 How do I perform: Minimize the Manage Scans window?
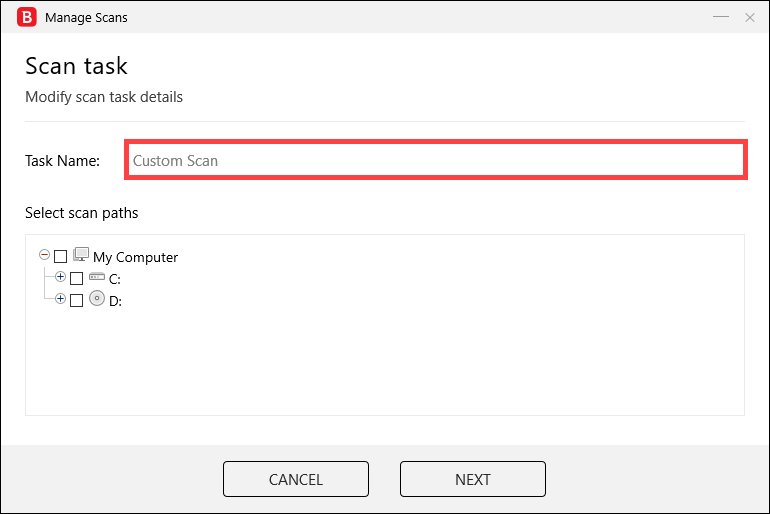tap(720, 17)
